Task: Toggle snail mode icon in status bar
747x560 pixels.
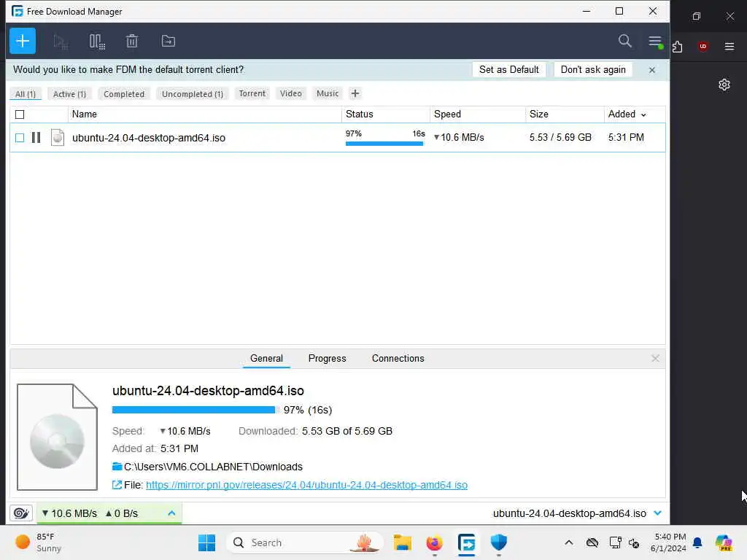Action: point(21,513)
